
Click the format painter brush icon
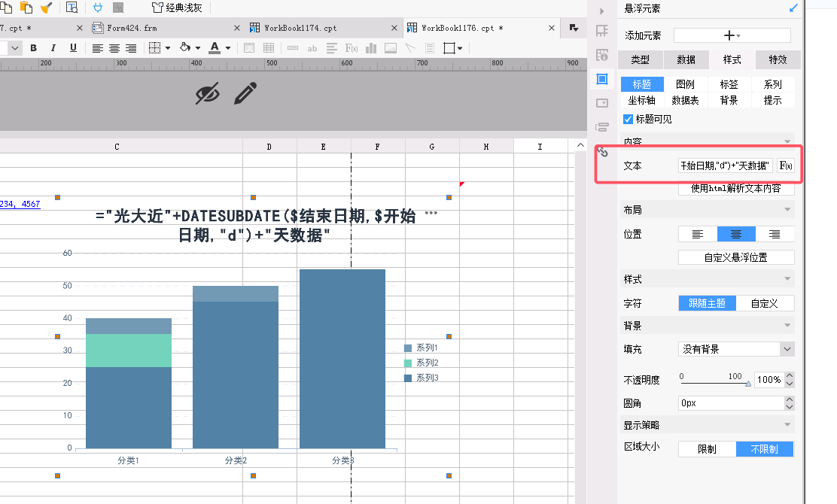[x=47, y=8]
